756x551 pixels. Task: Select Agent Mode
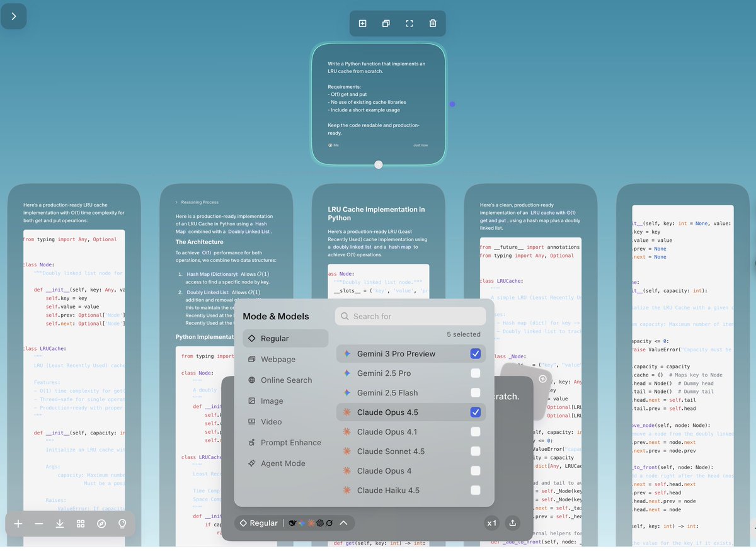point(285,463)
